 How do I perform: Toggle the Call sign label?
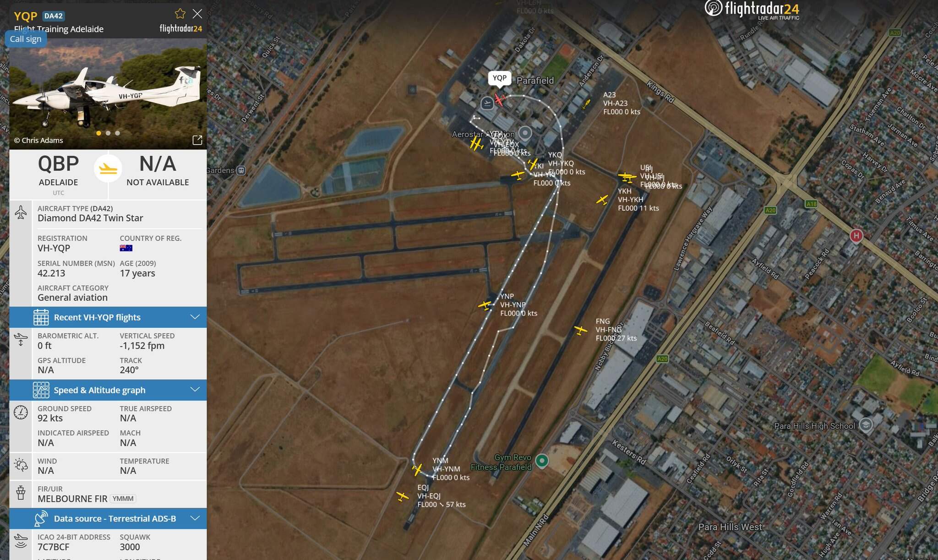[x=26, y=39]
